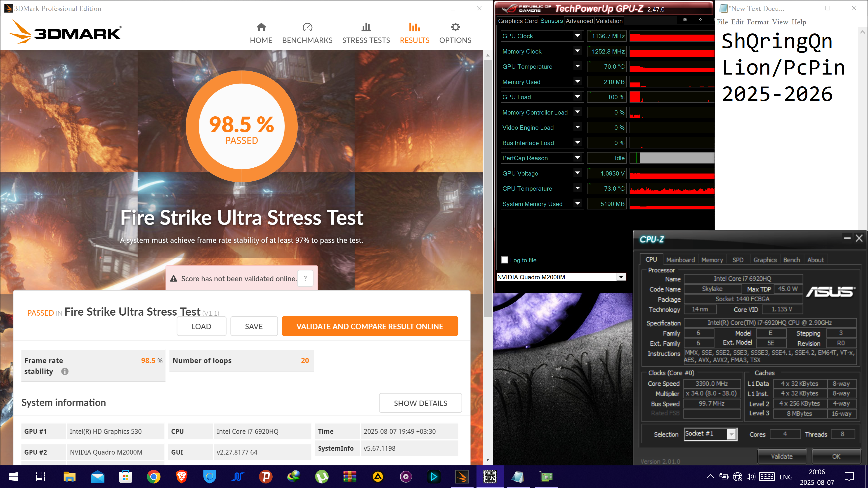Screen dimensions: 868x488
Task: Switch to Advanced tab in GPU-Z
Action: pos(579,21)
